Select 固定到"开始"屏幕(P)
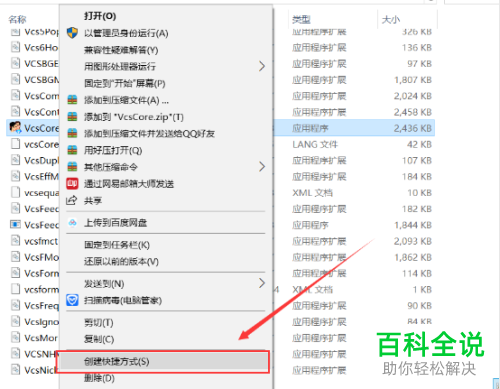Screen dimensions: 500x389 tap(125, 83)
